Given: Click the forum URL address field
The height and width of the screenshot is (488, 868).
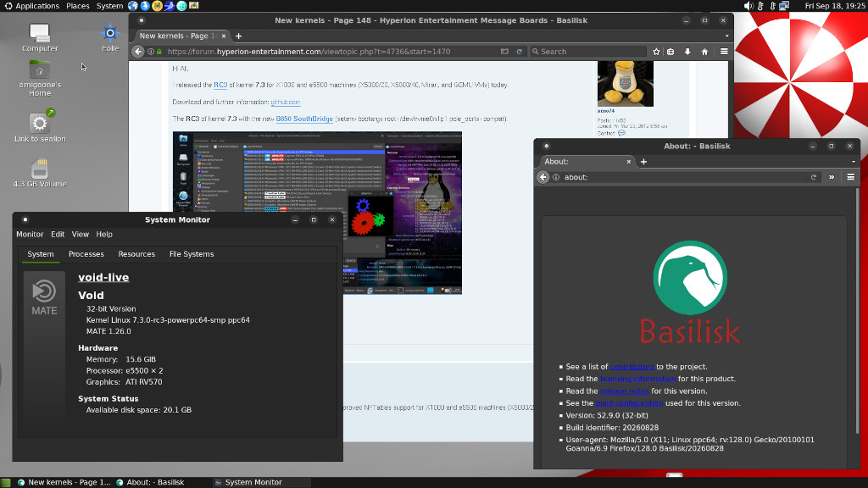Looking at the screenshot, I should click(330, 52).
